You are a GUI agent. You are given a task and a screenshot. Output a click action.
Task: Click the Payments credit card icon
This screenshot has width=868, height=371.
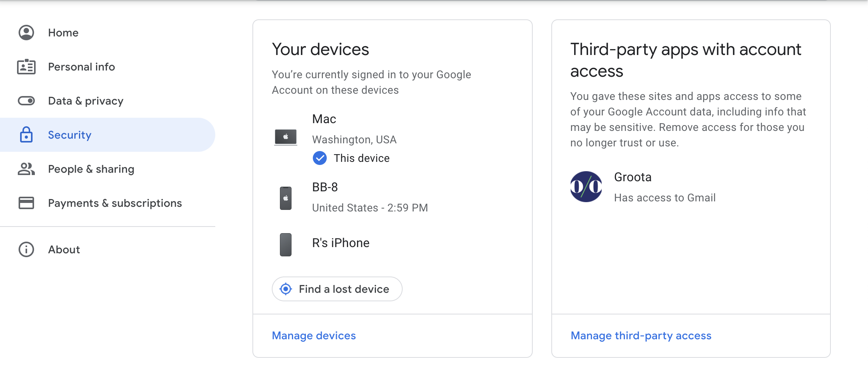(26, 203)
